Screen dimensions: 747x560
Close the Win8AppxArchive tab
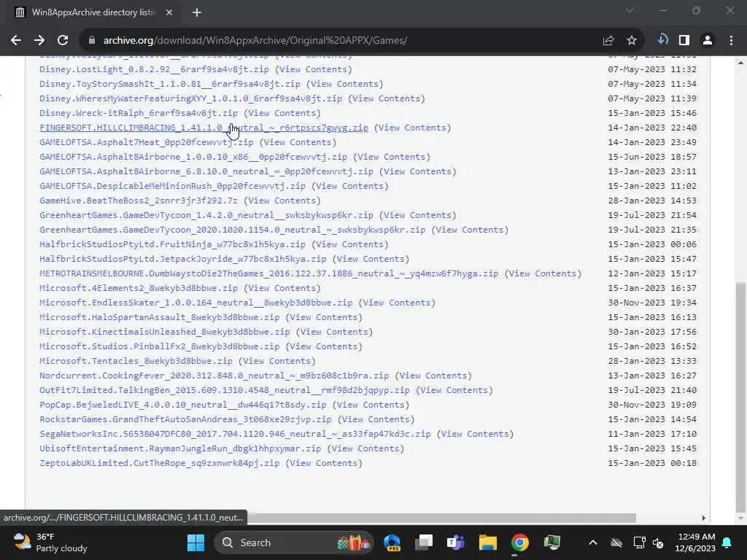click(169, 12)
